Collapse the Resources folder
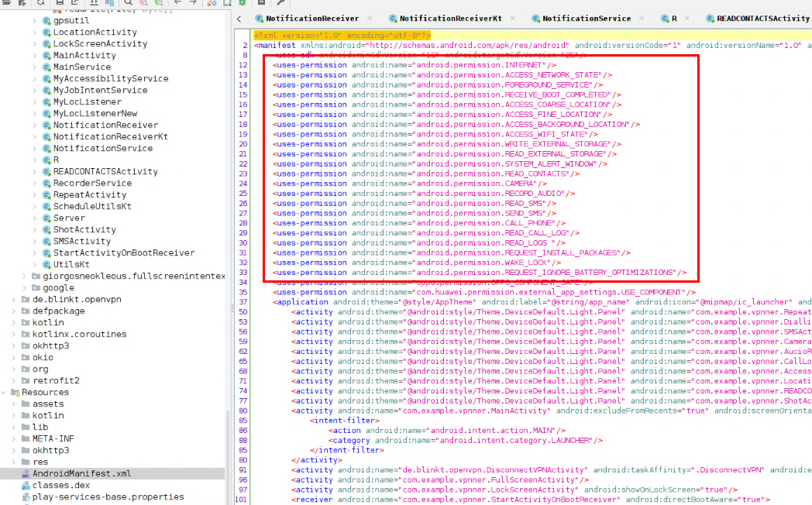Image resolution: width=812 pixels, height=505 pixels. [5, 393]
